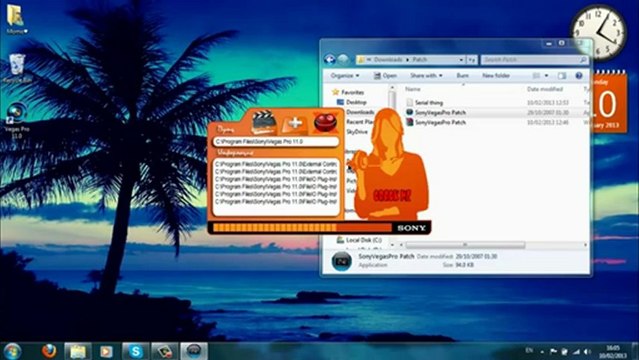The image size is (639, 360).
Task: Open the Windows Start menu
Action: (12, 351)
